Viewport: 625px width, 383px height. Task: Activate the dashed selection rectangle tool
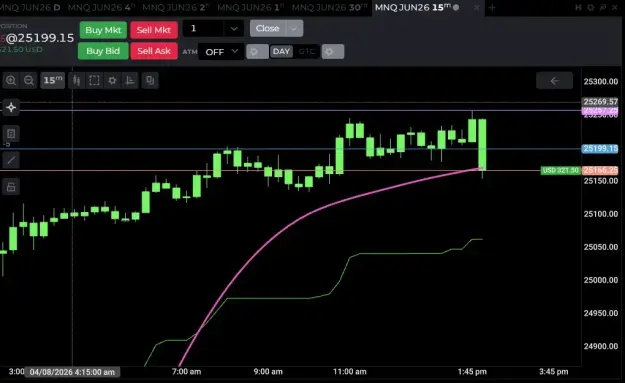coord(94,81)
